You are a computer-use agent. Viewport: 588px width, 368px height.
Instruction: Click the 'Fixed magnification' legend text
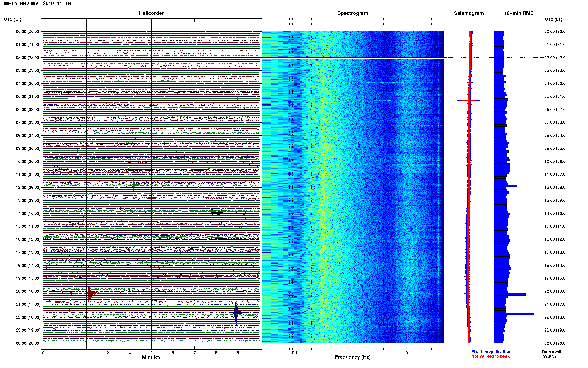[491, 352]
